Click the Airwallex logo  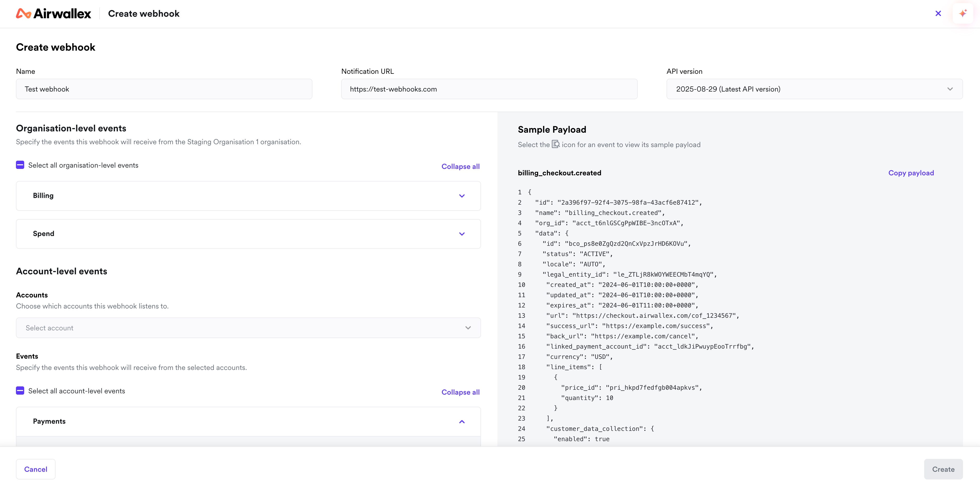coord(53,13)
